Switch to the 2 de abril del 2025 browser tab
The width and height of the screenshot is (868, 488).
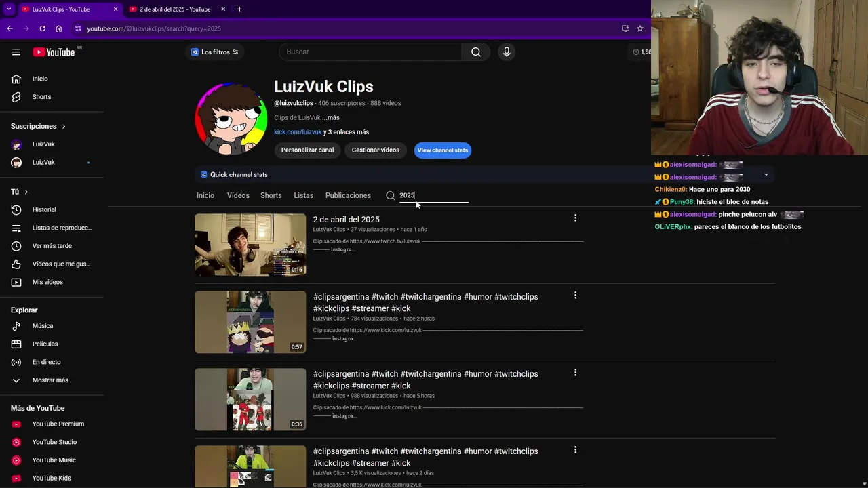(176, 9)
